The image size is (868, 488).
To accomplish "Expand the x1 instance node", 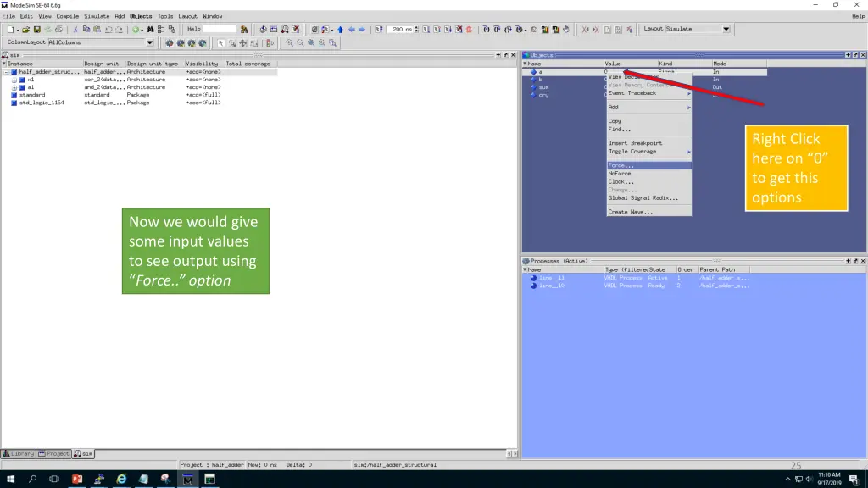I will 14,80.
